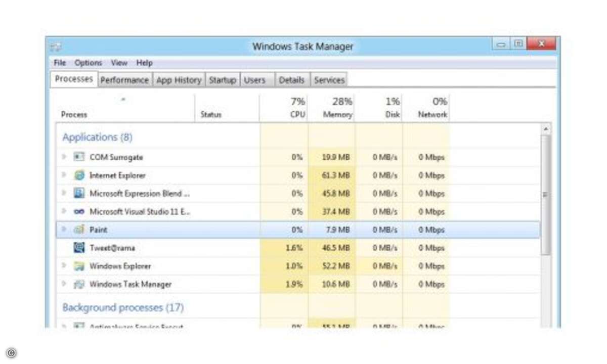Click the Windows Task Manager process icon
Image resolution: width=607 pixels, height=364 pixels.
point(79,284)
